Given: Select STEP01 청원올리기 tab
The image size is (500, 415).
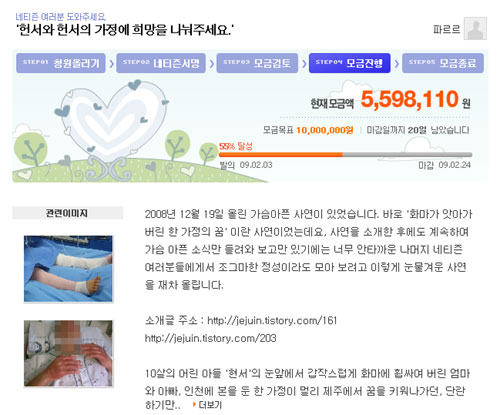Looking at the screenshot, I should tap(61, 63).
